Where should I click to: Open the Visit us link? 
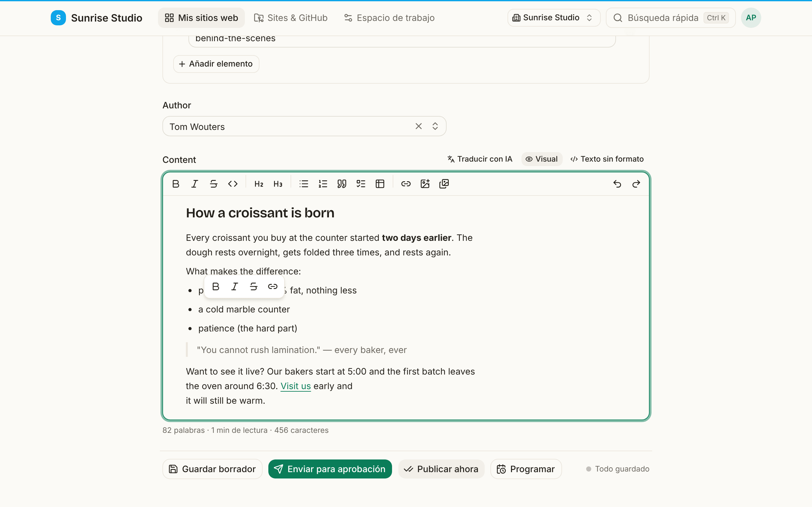tap(296, 386)
